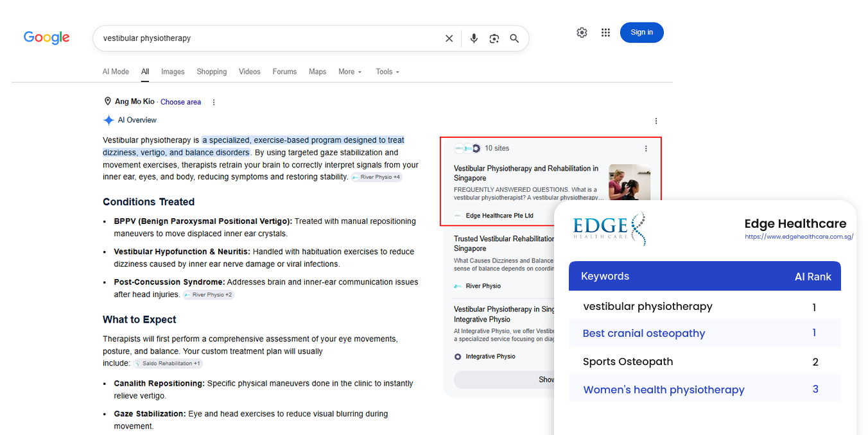The width and height of the screenshot is (868, 435).
Task: Click the Google logo
Action: click(x=46, y=38)
